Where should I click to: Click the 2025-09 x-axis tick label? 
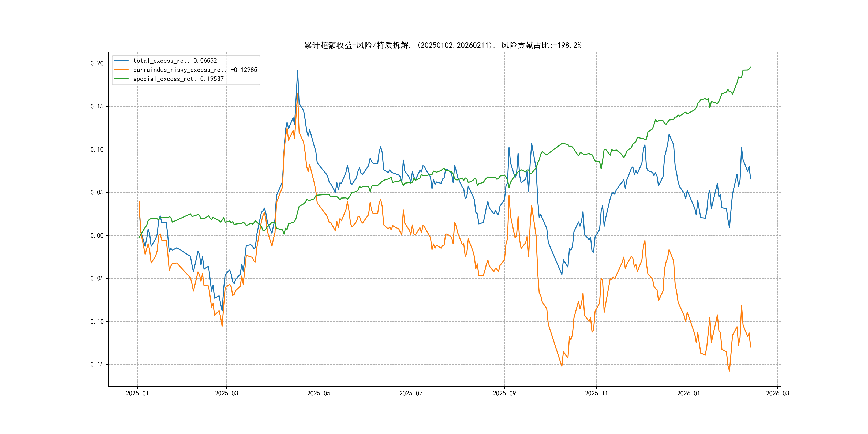pos(504,393)
